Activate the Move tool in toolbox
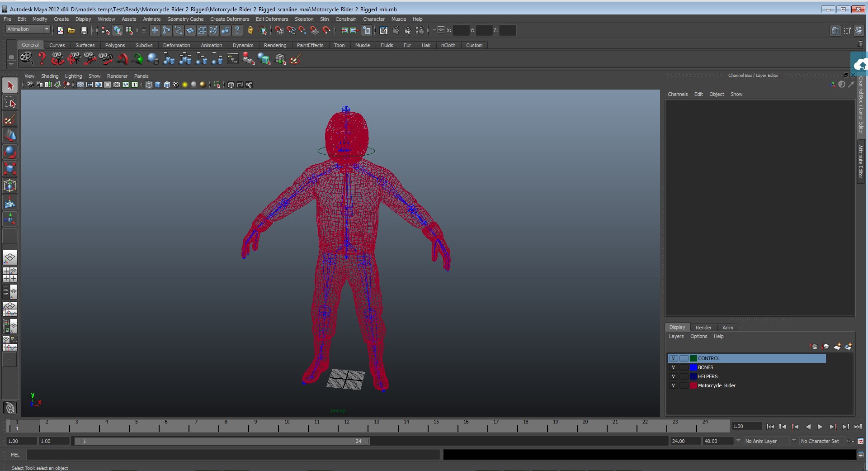The height and width of the screenshot is (471, 868). click(10, 136)
